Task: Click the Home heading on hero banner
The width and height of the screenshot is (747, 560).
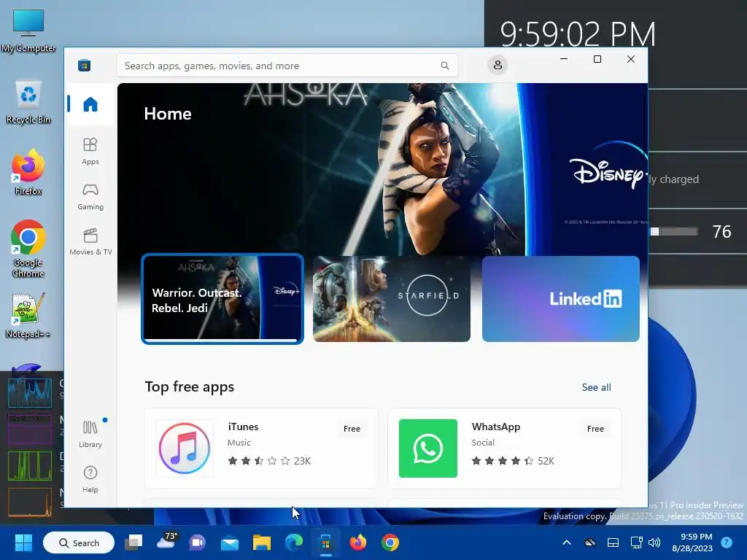Action: point(168,113)
